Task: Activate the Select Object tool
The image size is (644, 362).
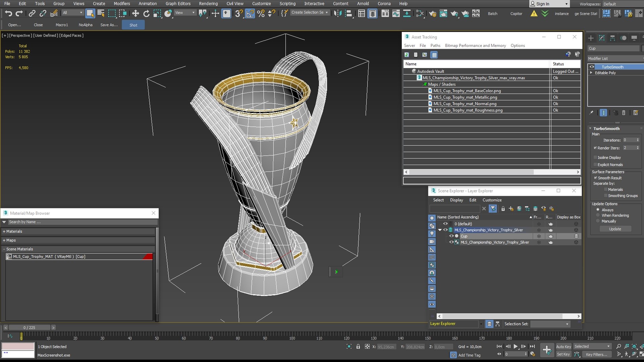Action: pos(90,13)
